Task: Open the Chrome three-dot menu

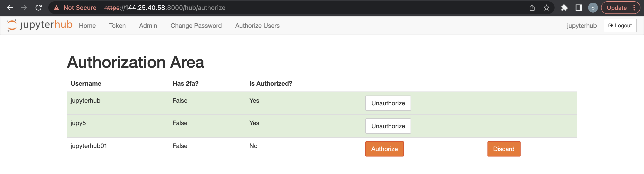Action: pyautogui.click(x=634, y=8)
